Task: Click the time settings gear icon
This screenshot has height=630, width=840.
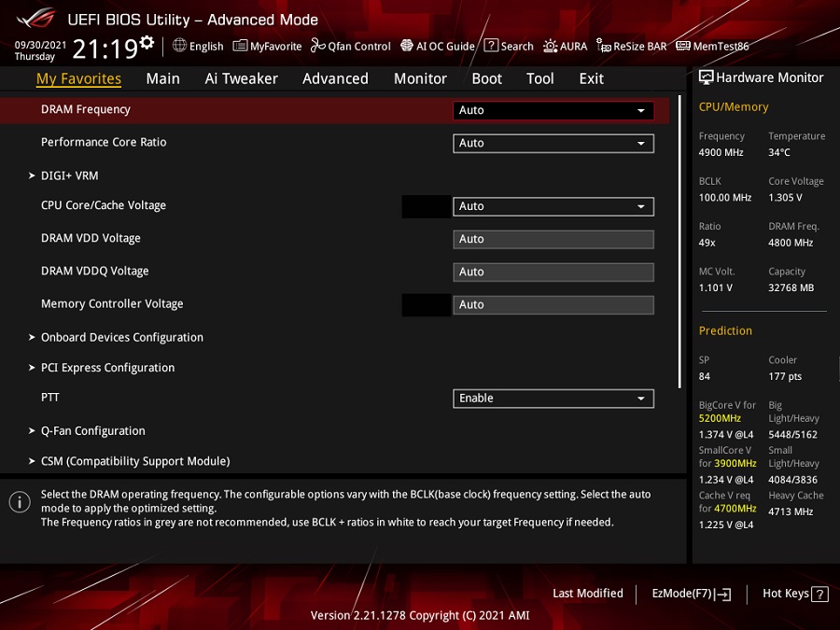Action: (147, 42)
